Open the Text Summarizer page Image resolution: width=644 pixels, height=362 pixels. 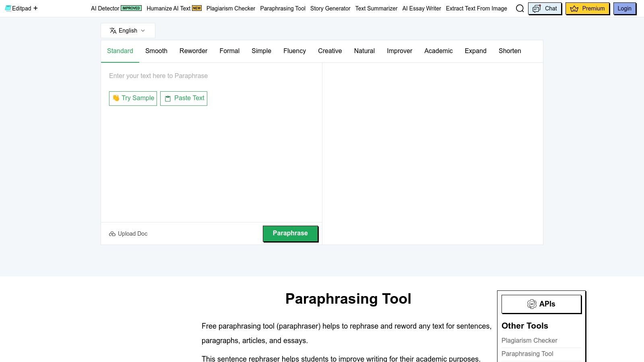pos(376,8)
